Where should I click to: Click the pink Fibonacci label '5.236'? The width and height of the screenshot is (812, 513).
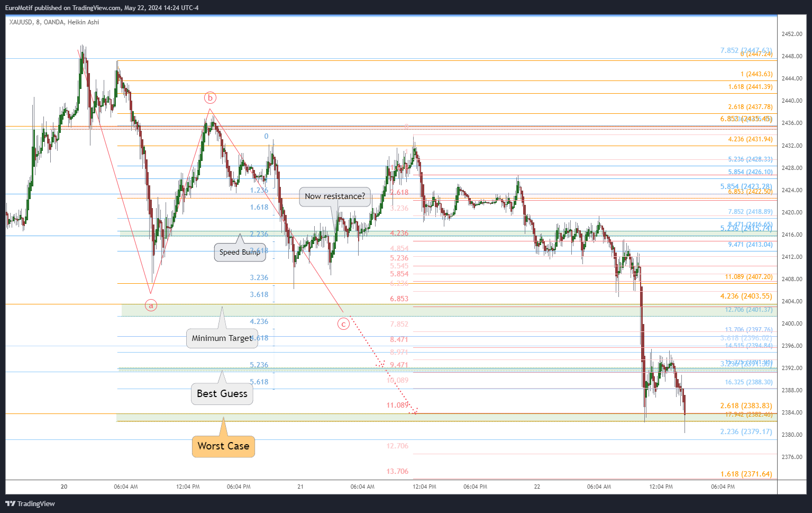pos(399,258)
